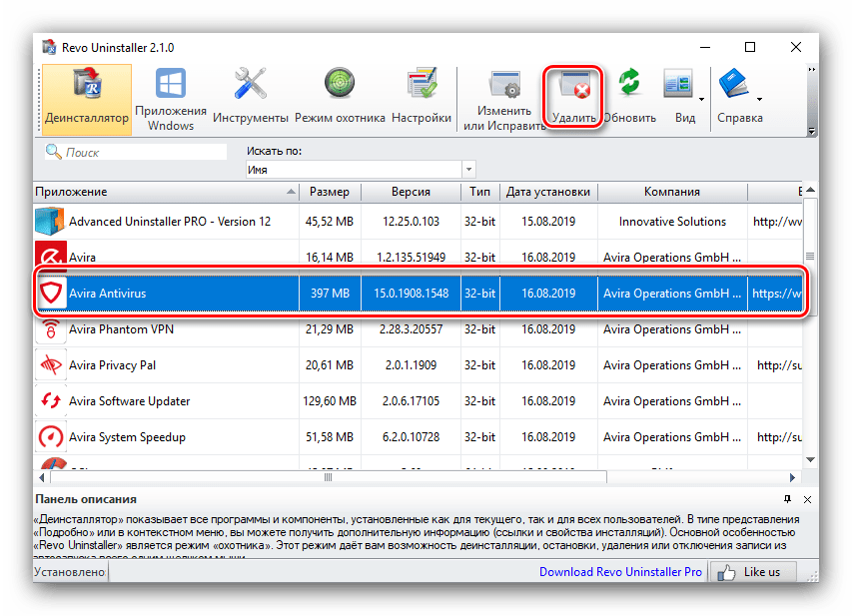Click the Avira red app icon

click(x=51, y=256)
